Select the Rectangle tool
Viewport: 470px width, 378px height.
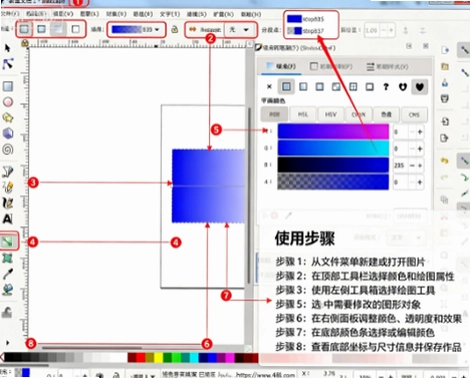pos(8,86)
